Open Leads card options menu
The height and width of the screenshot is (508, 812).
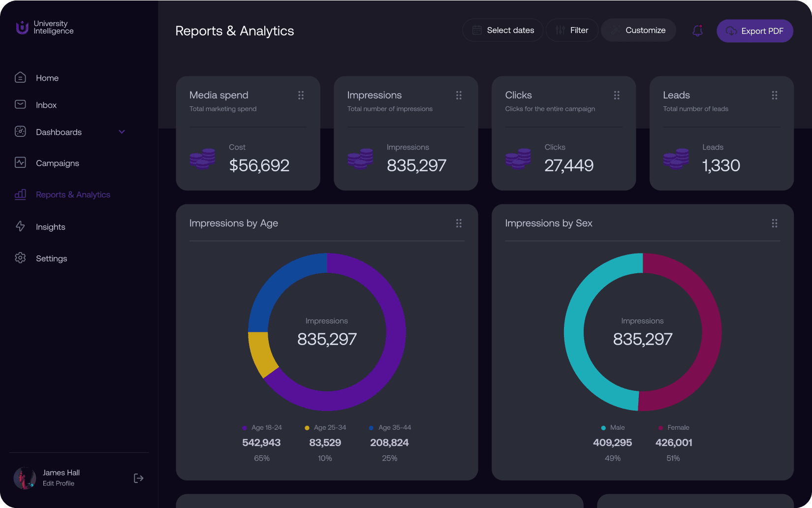pyautogui.click(x=775, y=95)
